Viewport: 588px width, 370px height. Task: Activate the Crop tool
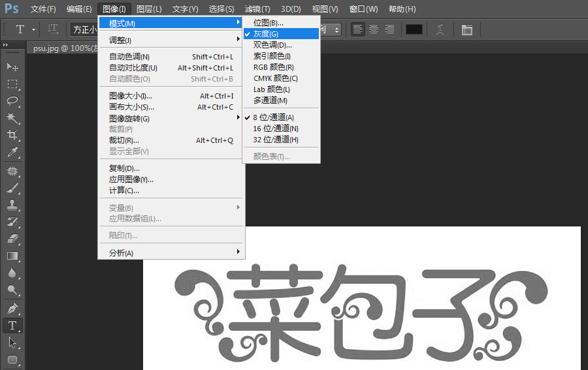pyautogui.click(x=12, y=135)
